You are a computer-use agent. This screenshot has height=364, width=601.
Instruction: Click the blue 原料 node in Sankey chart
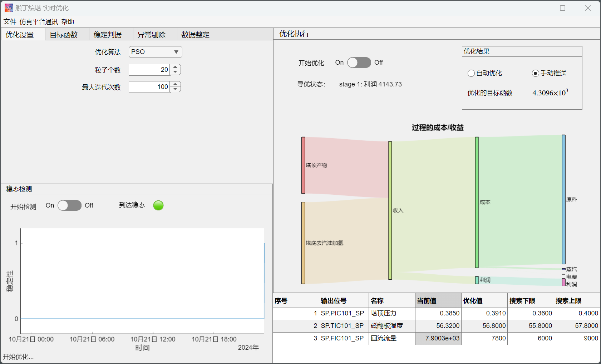[x=563, y=199]
